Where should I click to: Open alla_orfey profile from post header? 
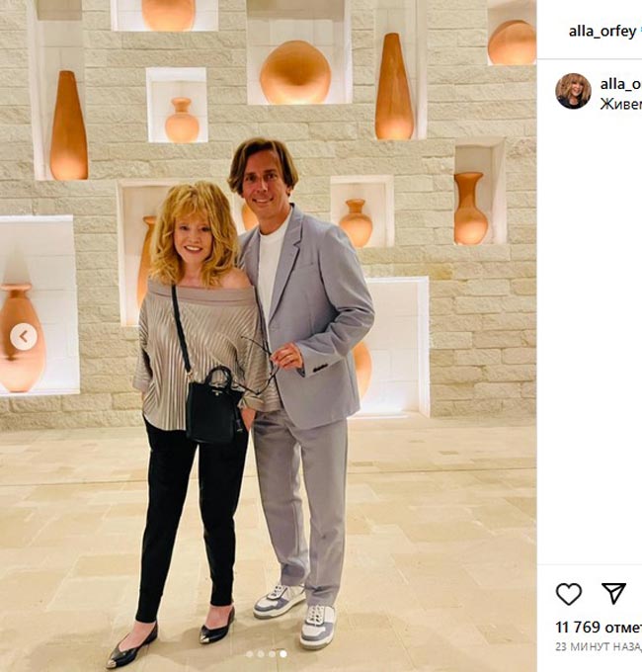[x=602, y=32]
